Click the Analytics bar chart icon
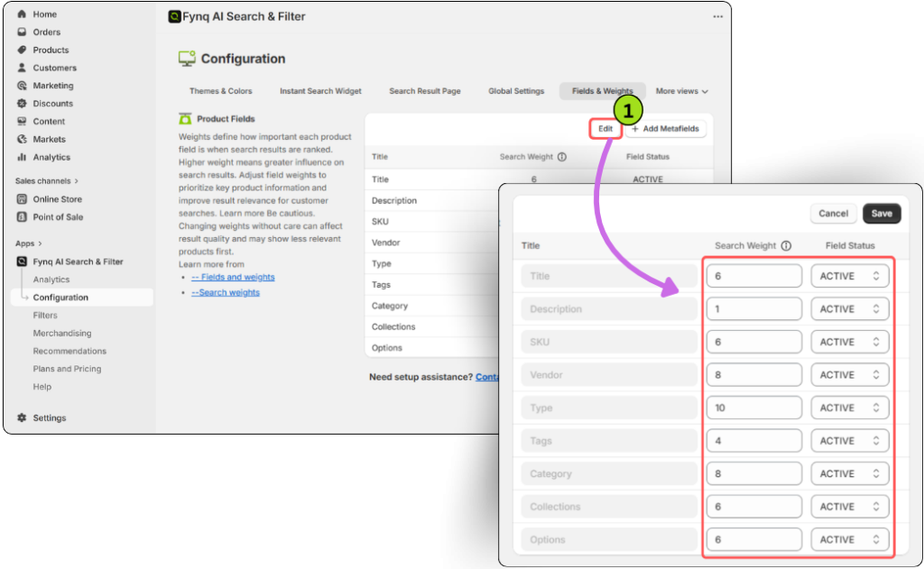This screenshot has height=569, width=924. pyautogui.click(x=22, y=157)
